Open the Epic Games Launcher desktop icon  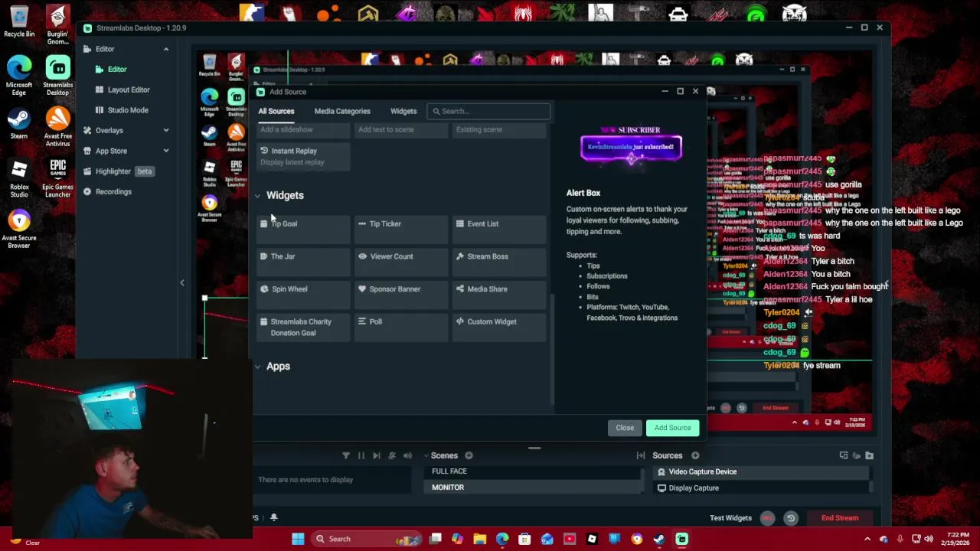(x=57, y=178)
